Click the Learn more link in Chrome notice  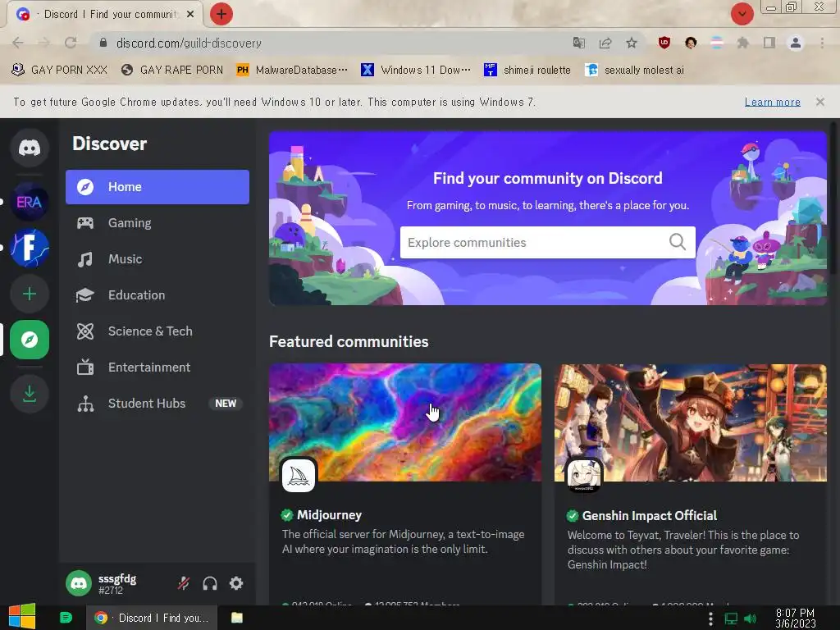[x=773, y=102]
